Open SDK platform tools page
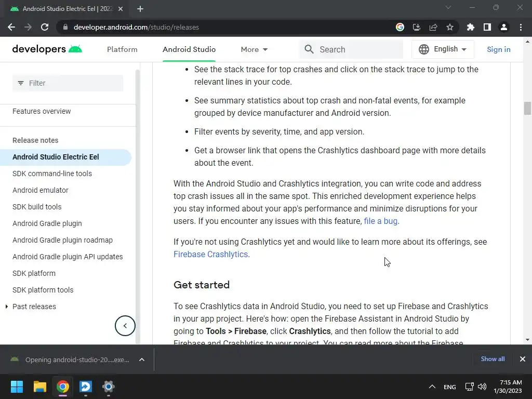Image resolution: width=532 pixels, height=399 pixels. (x=43, y=290)
